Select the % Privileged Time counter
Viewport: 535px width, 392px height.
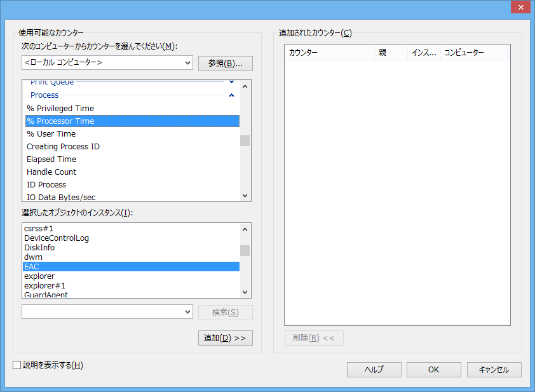point(60,109)
